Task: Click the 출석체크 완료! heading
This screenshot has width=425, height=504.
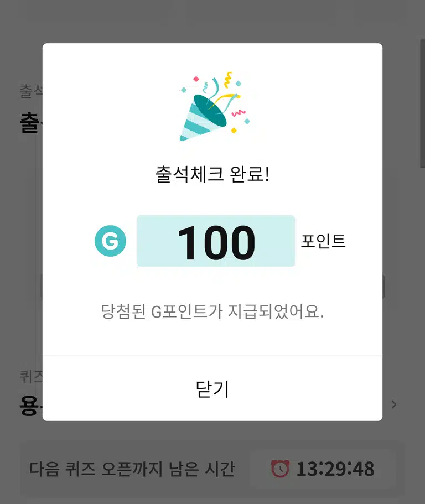Action: click(x=212, y=174)
